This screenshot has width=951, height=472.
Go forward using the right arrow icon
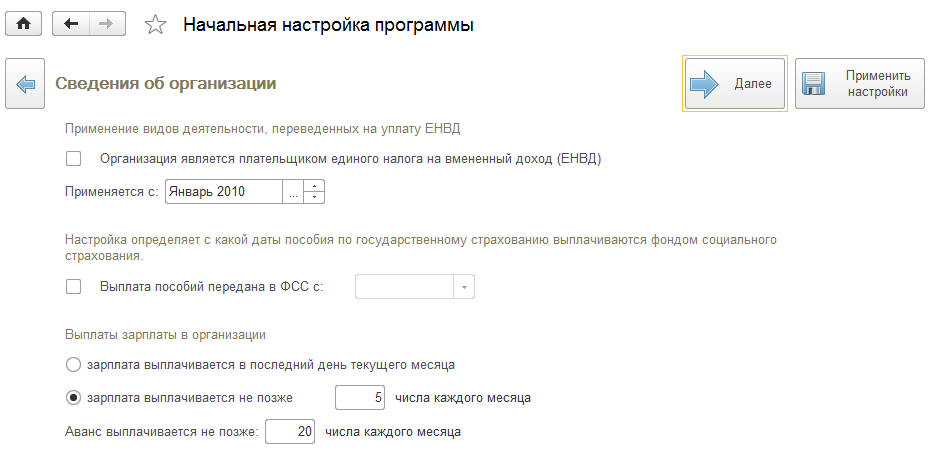(102, 24)
